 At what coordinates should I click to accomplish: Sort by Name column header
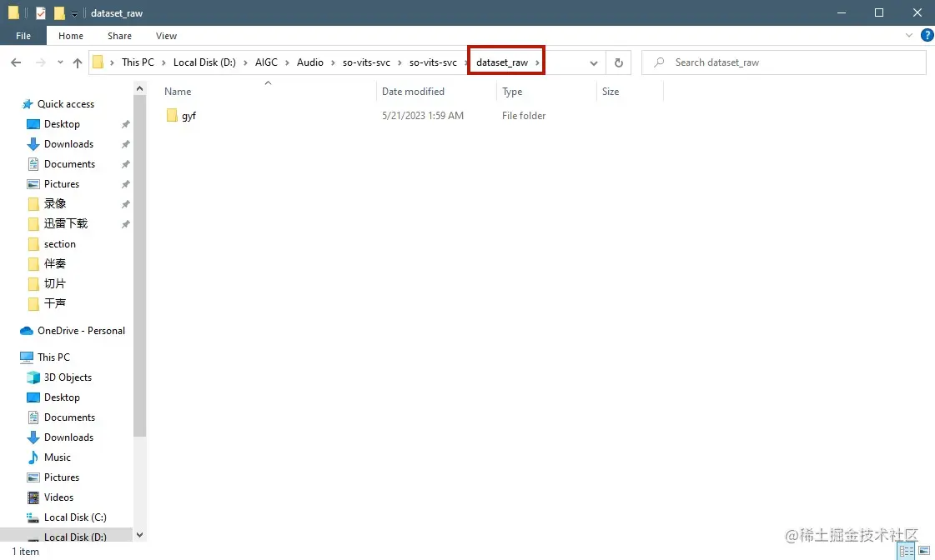click(x=178, y=92)
